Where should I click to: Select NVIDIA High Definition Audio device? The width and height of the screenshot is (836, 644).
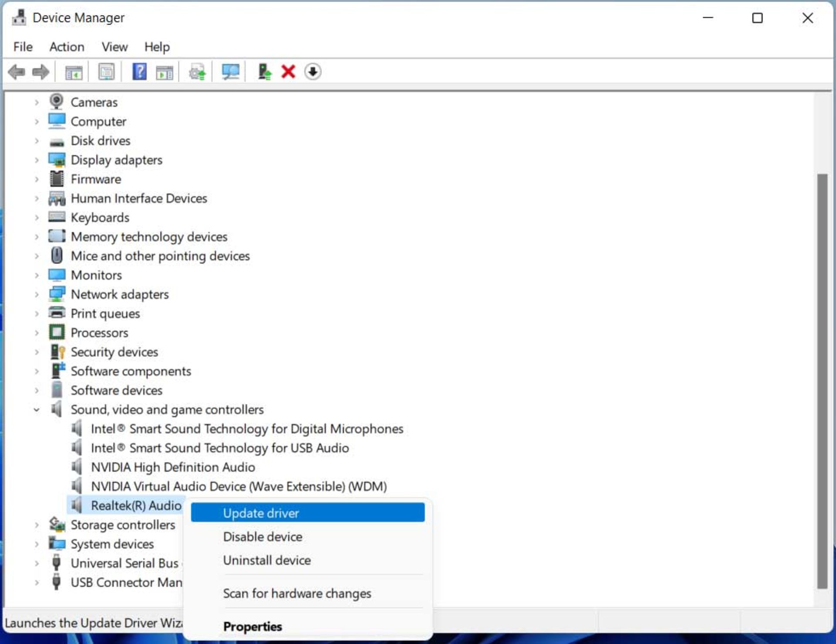click(173, 467)
